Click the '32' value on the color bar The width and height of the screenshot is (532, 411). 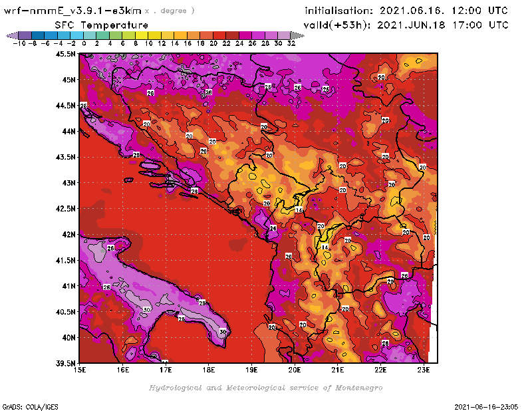pyautogui.click(x=291, y=43)
